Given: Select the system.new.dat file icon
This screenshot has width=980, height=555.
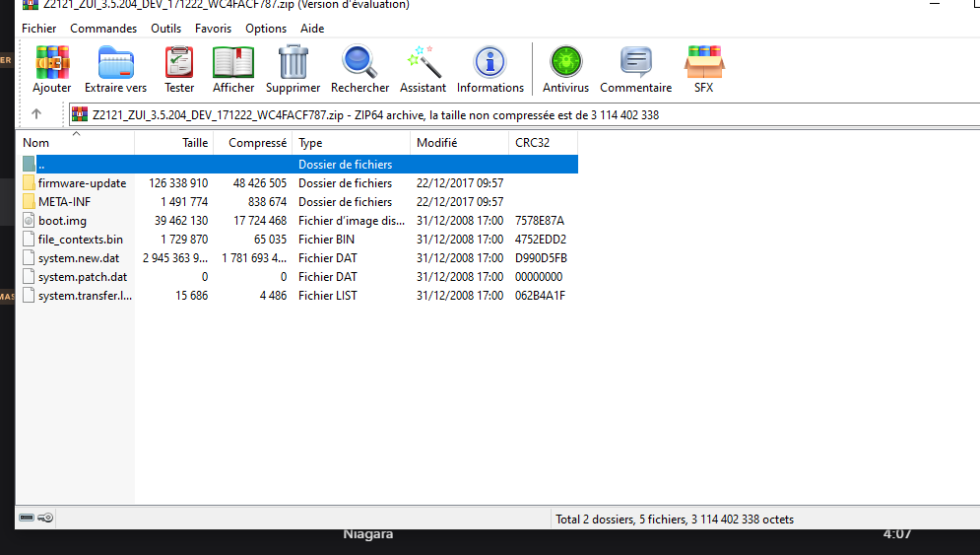Looking at the screenshot, I should (x=29, y=258).
